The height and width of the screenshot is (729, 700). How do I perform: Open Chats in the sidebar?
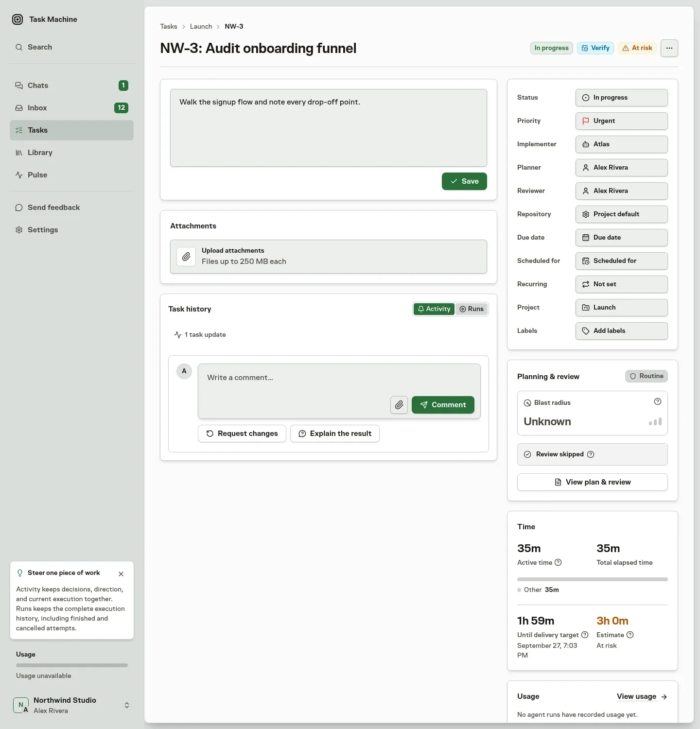[71, 86]
